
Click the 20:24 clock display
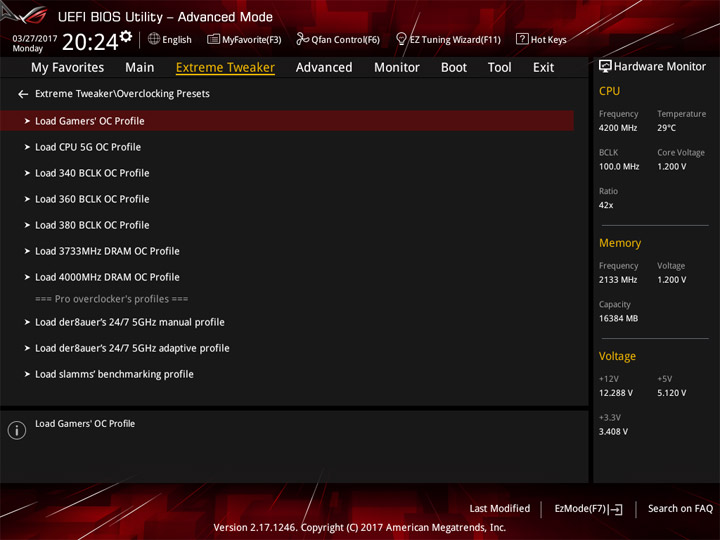point(90,42)
